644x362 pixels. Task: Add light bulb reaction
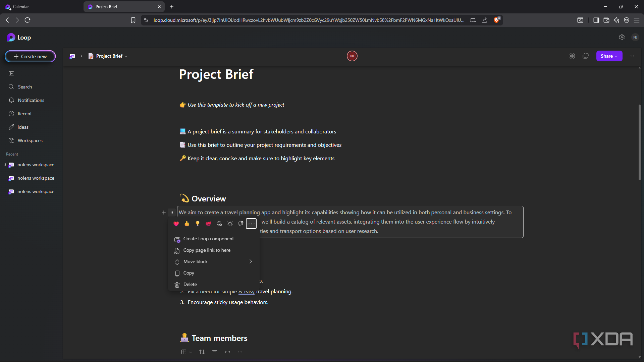point(198,224)
